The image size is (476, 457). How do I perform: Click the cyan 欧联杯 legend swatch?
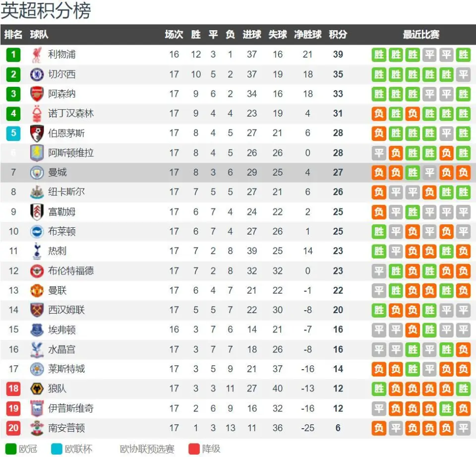pyautogui.click(x=57, y=449)
